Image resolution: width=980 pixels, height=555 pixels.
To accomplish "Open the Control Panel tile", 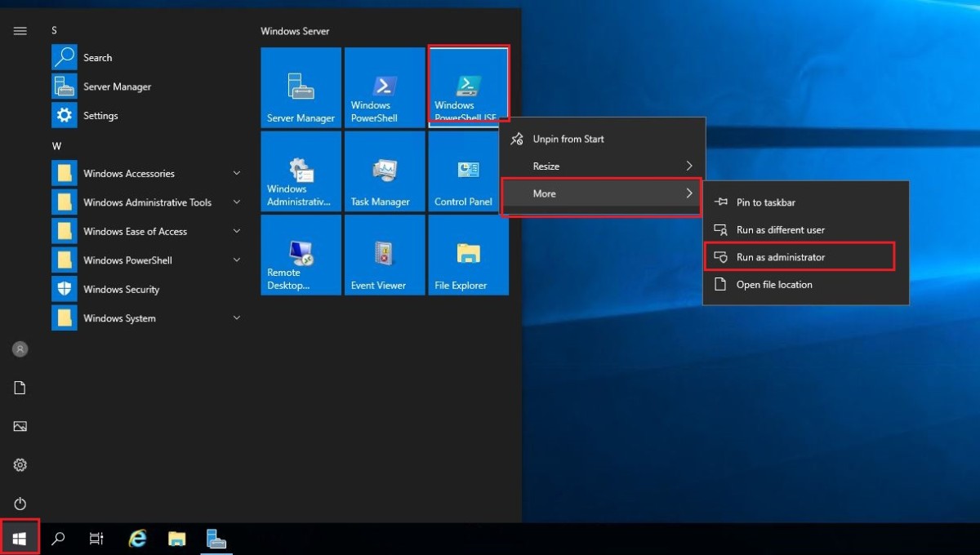I will point(469,171).
